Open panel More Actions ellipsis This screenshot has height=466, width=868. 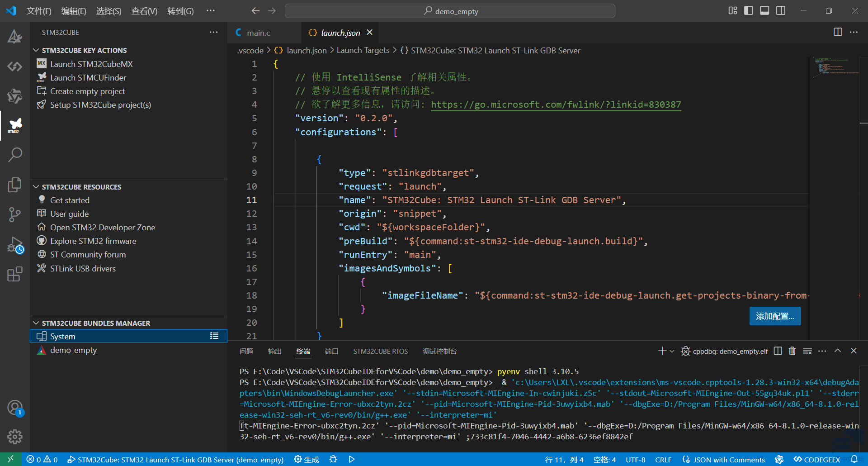coord(822,351)
